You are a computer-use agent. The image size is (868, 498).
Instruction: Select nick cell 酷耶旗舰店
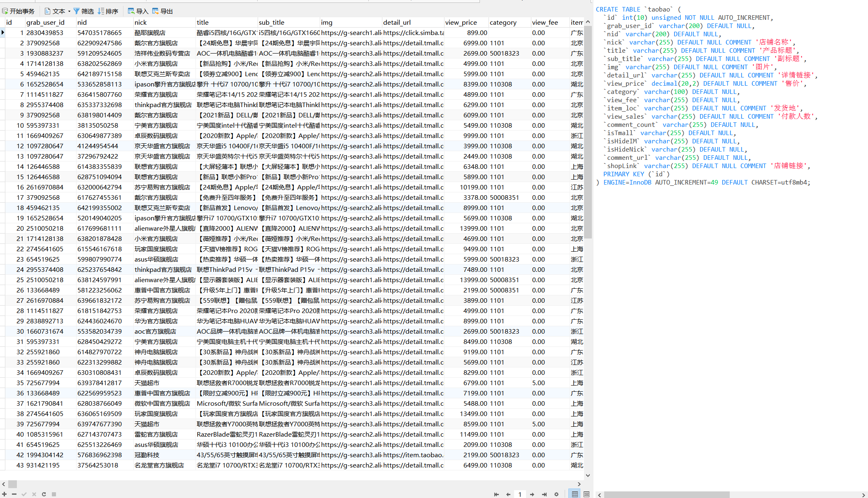tap(164, 33)
